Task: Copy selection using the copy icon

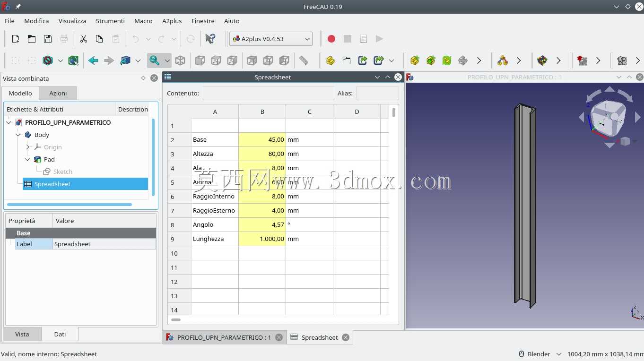Action: [99, 39]
